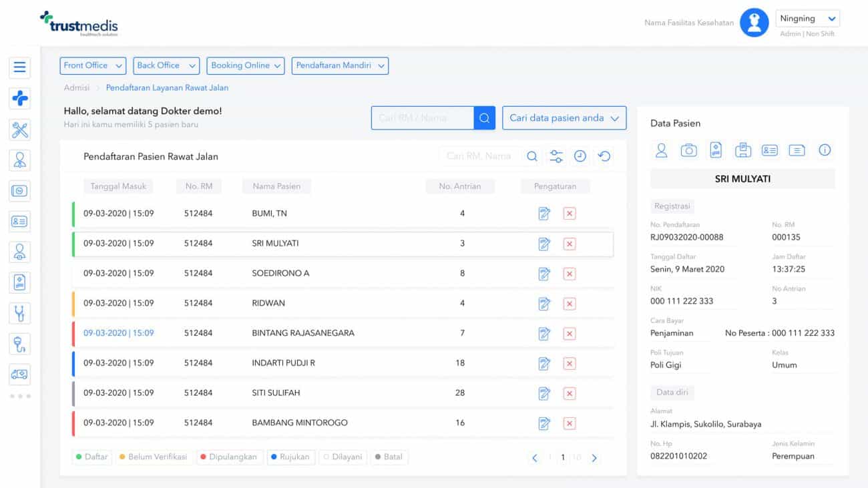The image size is (868, 488).
Task: Delete the BINTANG RAJASANEGARA row
Action: pos(570,334)
